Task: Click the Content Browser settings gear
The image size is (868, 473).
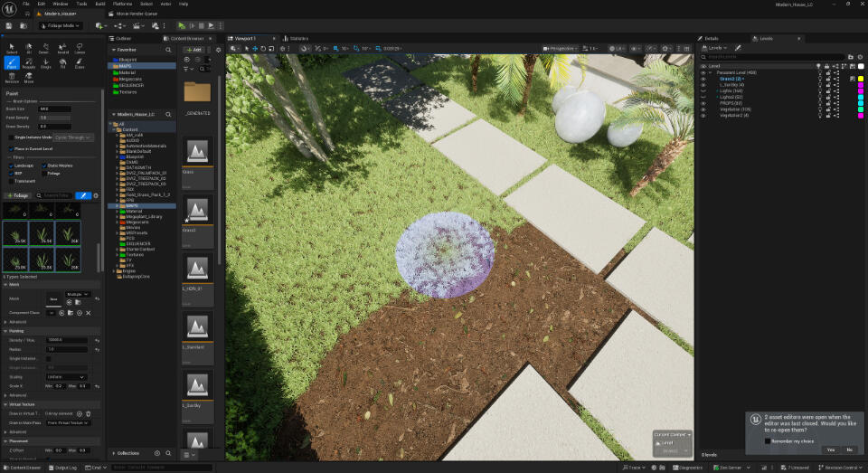Action: tap(218, 50)
